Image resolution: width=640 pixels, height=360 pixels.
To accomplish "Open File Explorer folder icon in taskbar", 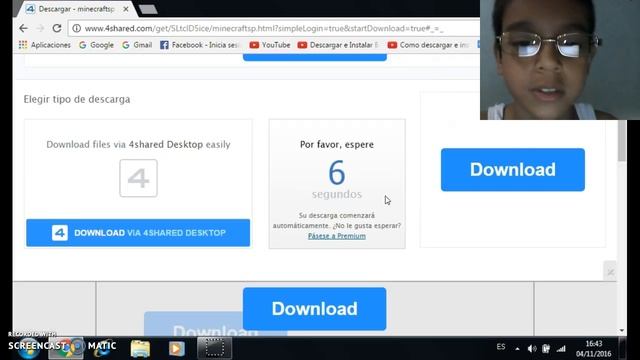I will click(x=140, y=349).
